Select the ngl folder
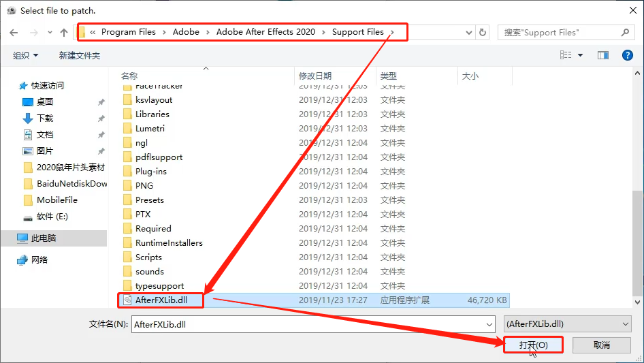The height and width of the screenshot is (363, 644). click(142, 143)
